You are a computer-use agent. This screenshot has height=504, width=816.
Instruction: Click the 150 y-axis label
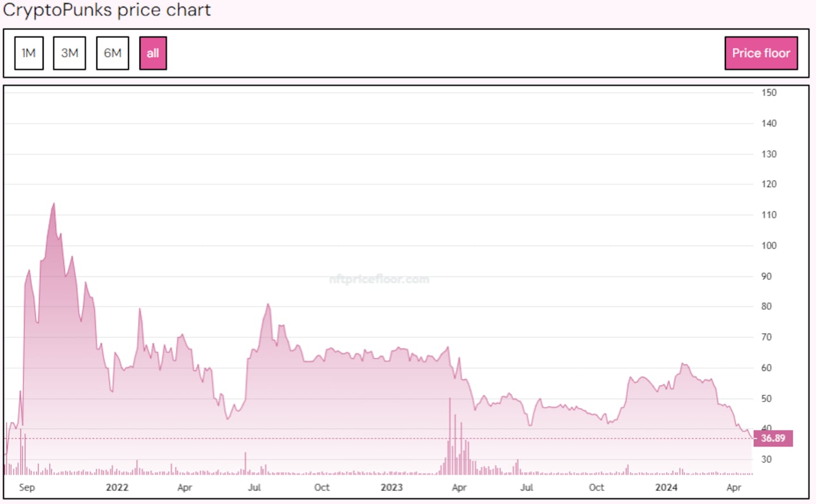click(769, 93)
